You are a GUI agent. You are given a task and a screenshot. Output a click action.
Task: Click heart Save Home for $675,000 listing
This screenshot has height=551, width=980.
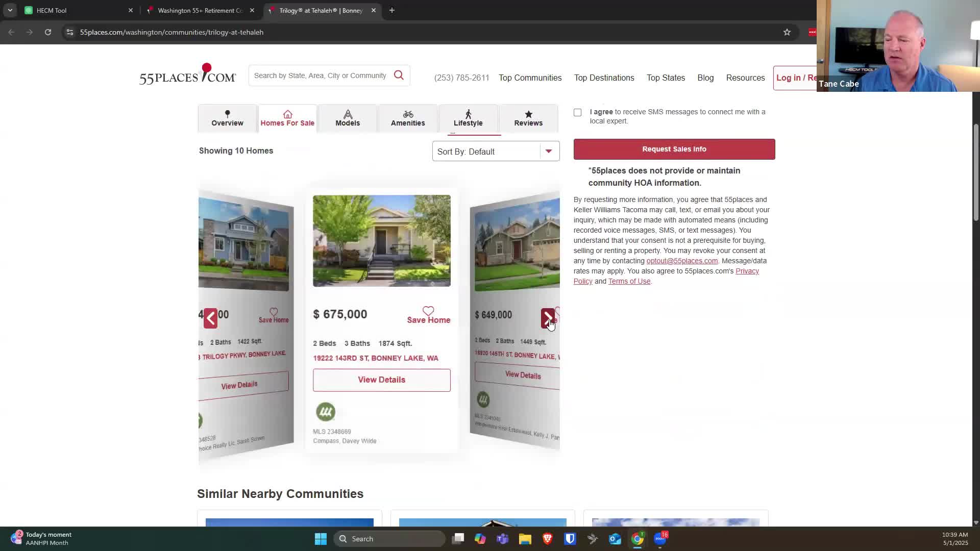coord(428,315)
